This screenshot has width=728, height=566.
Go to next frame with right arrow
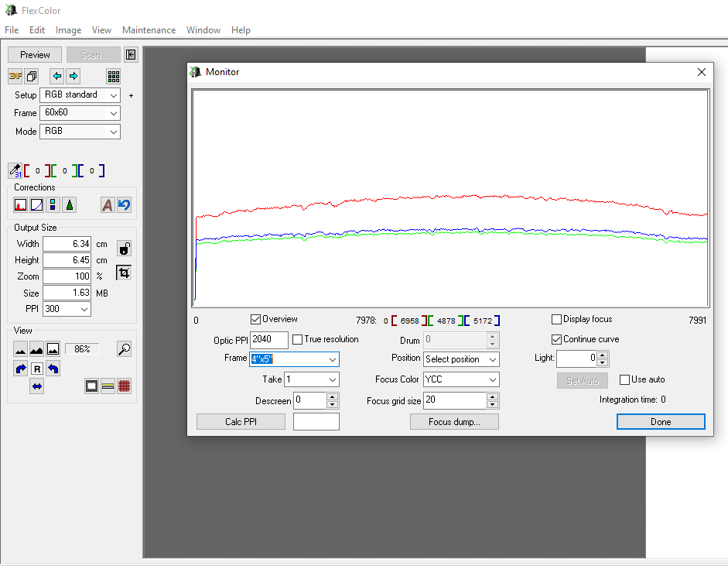click(73, 76)
